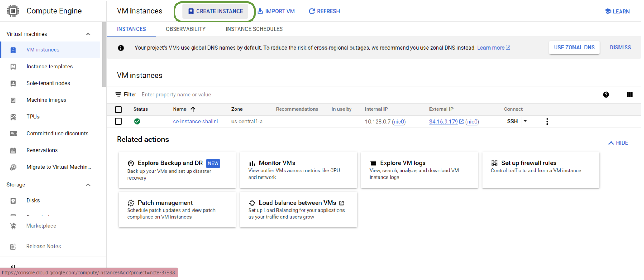Click Import VM button
The image size is (644, 280).
(276, 11)
